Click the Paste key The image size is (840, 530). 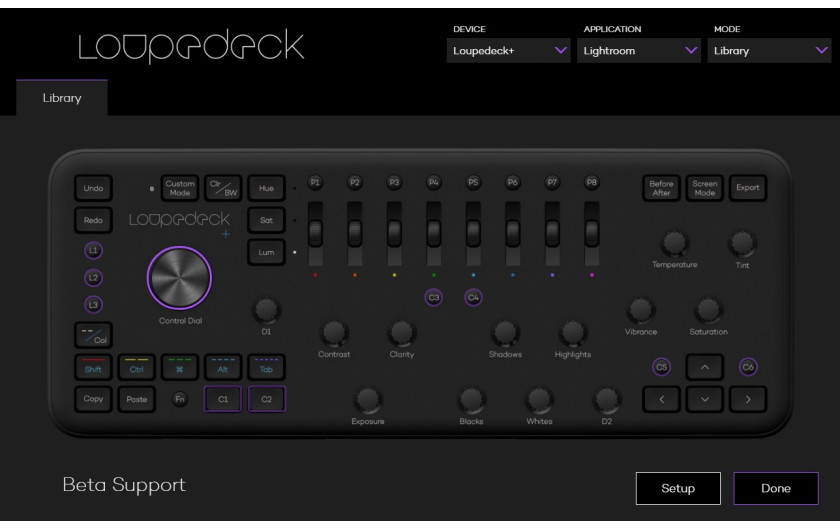[137, 399]
